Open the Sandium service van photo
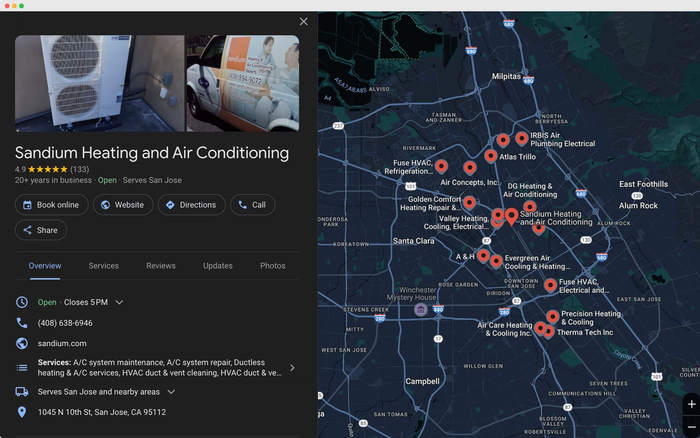 point(243,83)
